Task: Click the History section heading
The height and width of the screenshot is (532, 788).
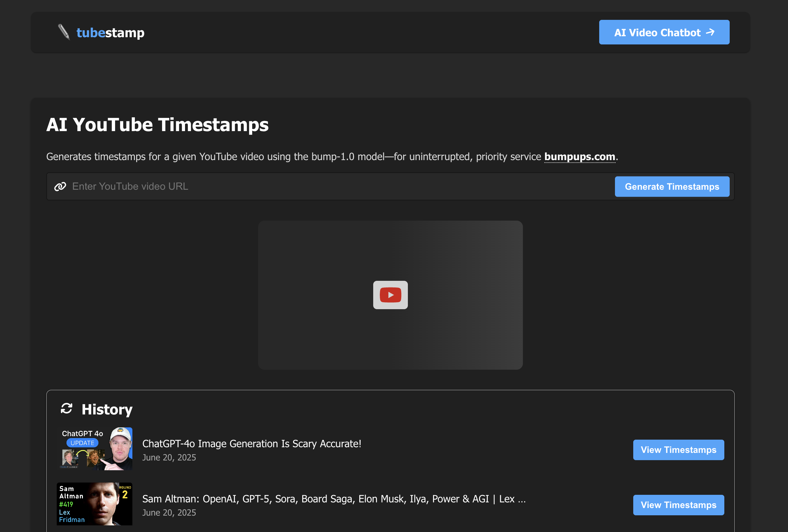Action: coord(107,410)
